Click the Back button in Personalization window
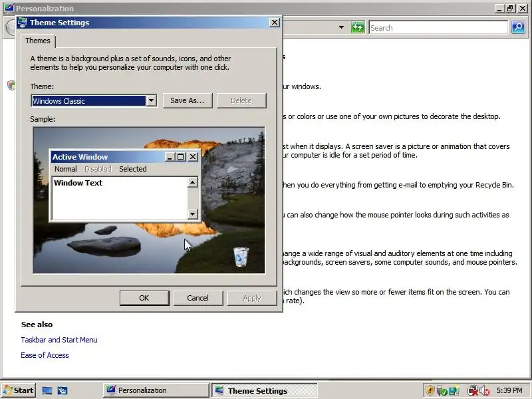This screenshot has height=399, width=532. 11,28
